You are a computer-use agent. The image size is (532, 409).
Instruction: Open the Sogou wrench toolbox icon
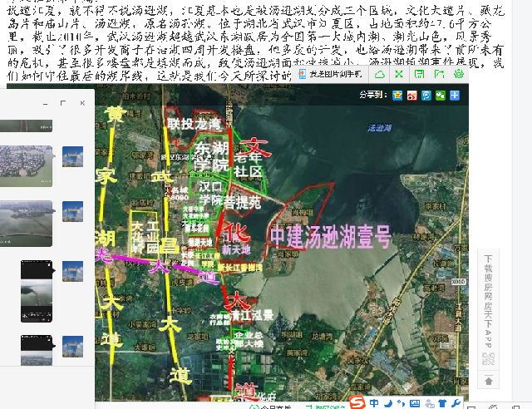(456, 403)
